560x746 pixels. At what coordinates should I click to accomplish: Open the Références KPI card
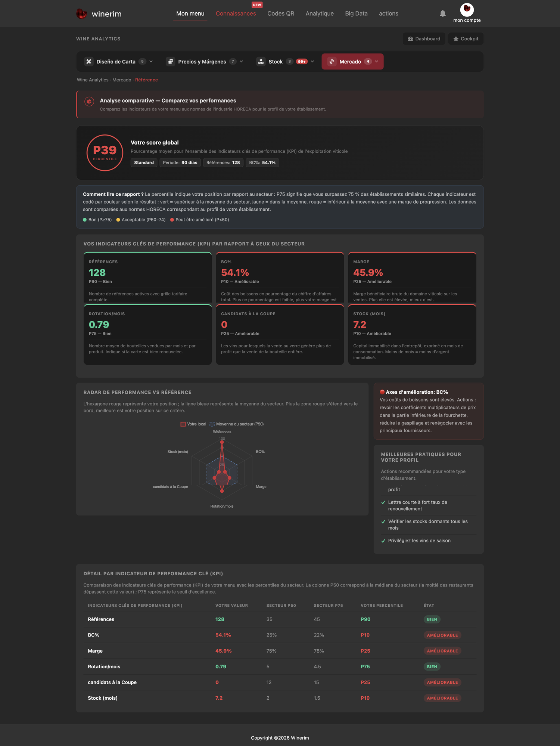pyautogui.click(x=148, y=277)
